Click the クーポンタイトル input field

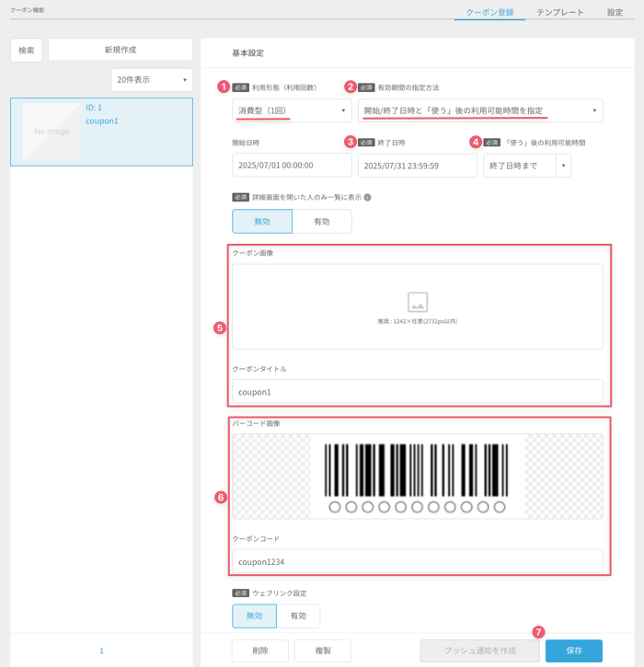(x=418, y=391)
